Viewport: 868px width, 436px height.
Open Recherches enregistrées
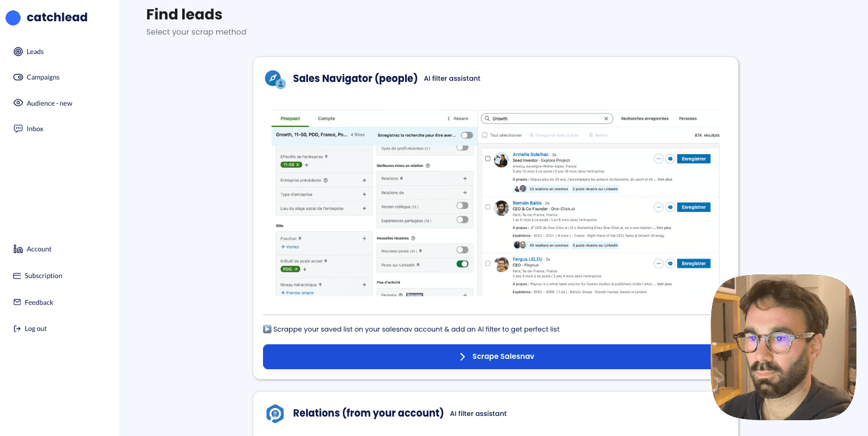(x=644, y=118)
